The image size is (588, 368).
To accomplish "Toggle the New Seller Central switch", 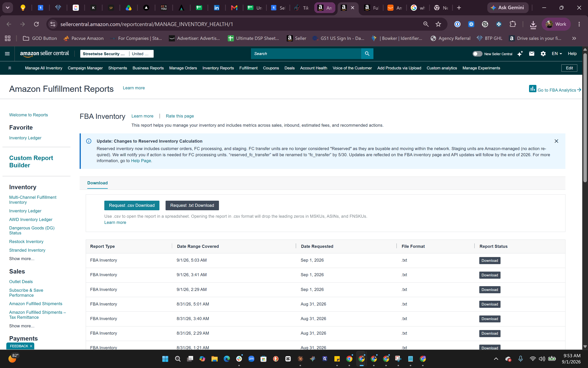I will (477, 54).
